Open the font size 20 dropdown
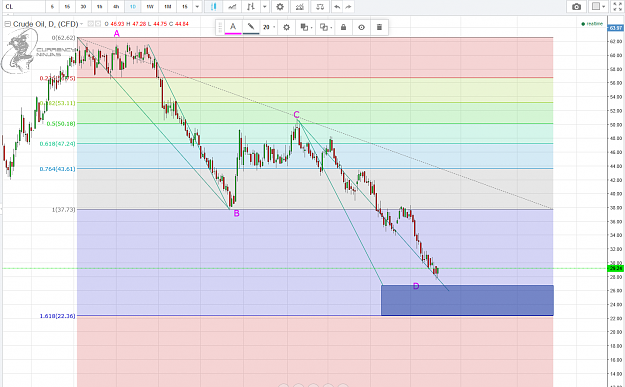The width and height of the screenshot is (625, 387). [269, 27]
